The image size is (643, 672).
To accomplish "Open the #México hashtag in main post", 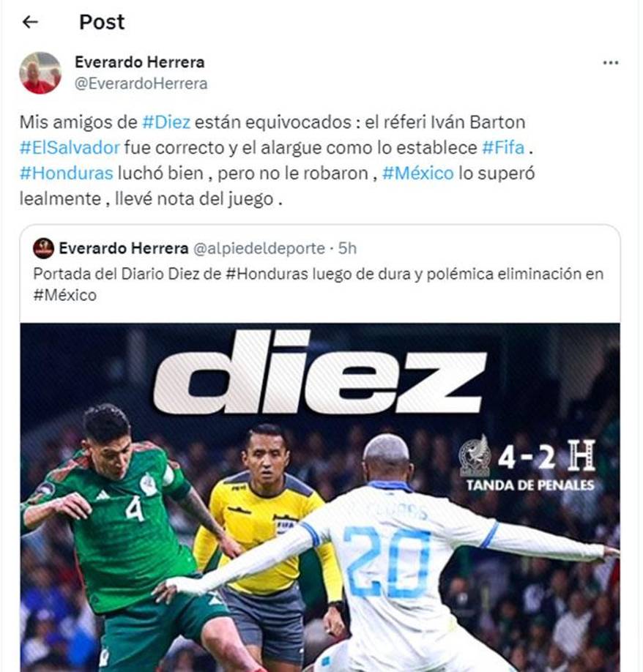I will tap(418, 173).
